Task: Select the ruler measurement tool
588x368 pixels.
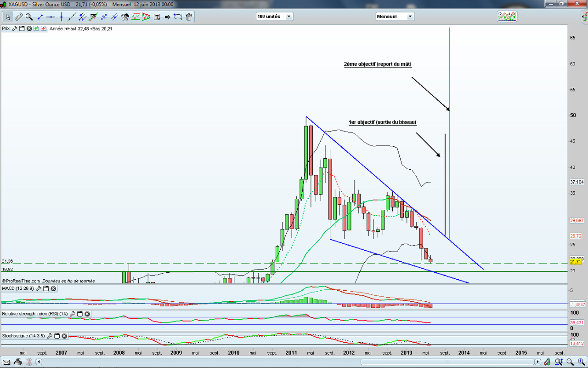Action: coord(18,17)
